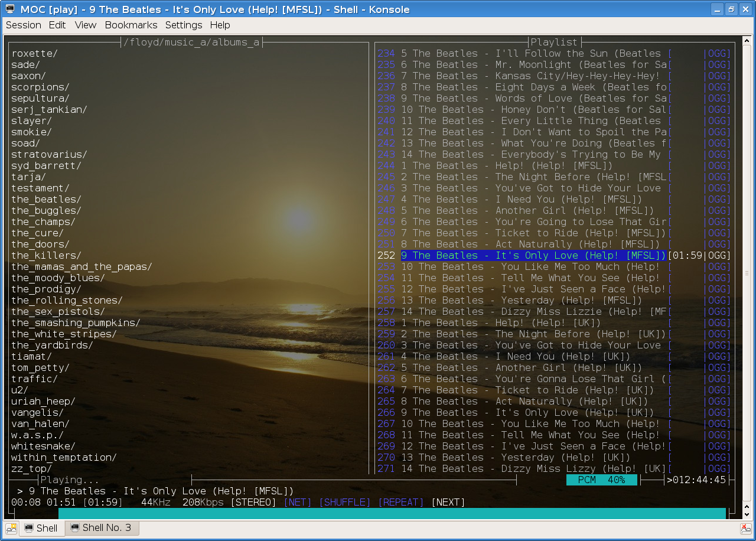Click the new session icon beside Shell tab
This screenshot has height=541, width=756.
point(11,528)
